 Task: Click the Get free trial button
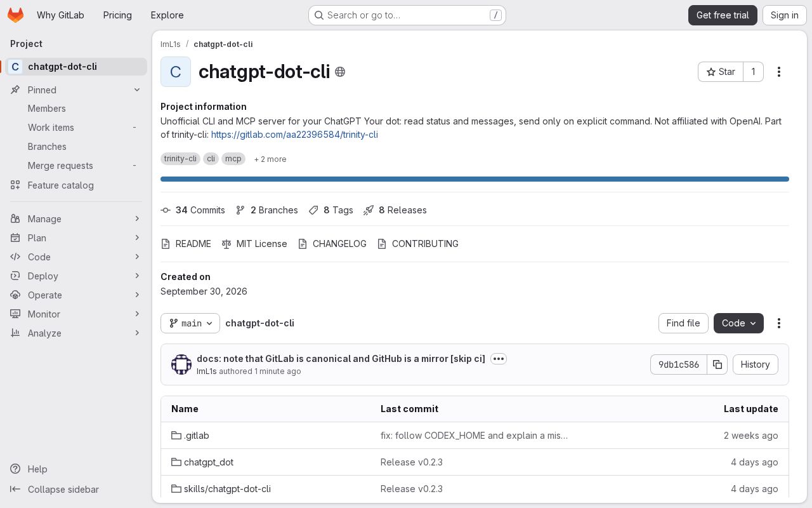point(723,15)
